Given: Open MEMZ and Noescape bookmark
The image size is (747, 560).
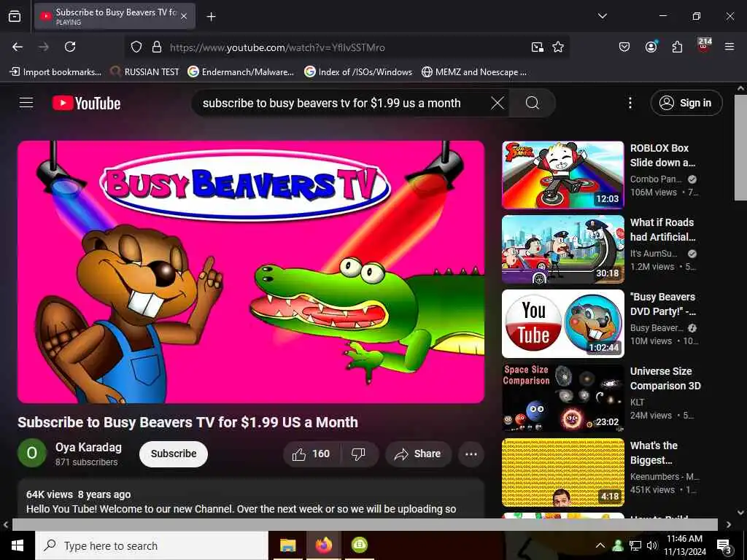Looking at the screenshot, I should pyautogui.click(x=474, y=72).
